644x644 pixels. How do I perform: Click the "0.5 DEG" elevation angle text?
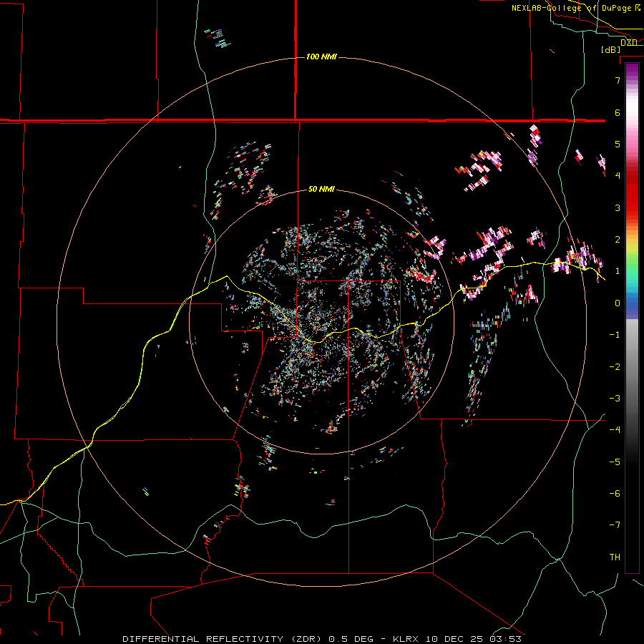351,639
